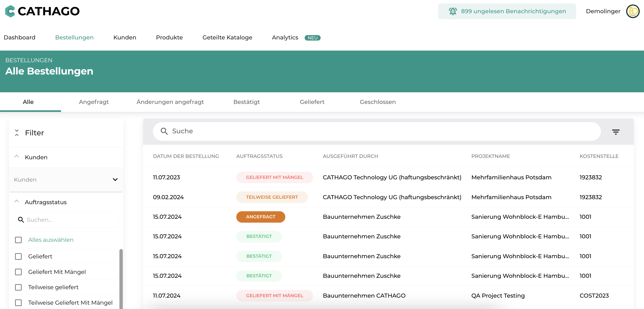644x309 pixels.
Task: Open Geteilte Kataloge navigation item
Action: pyautogui.click(x=227, y=38)
